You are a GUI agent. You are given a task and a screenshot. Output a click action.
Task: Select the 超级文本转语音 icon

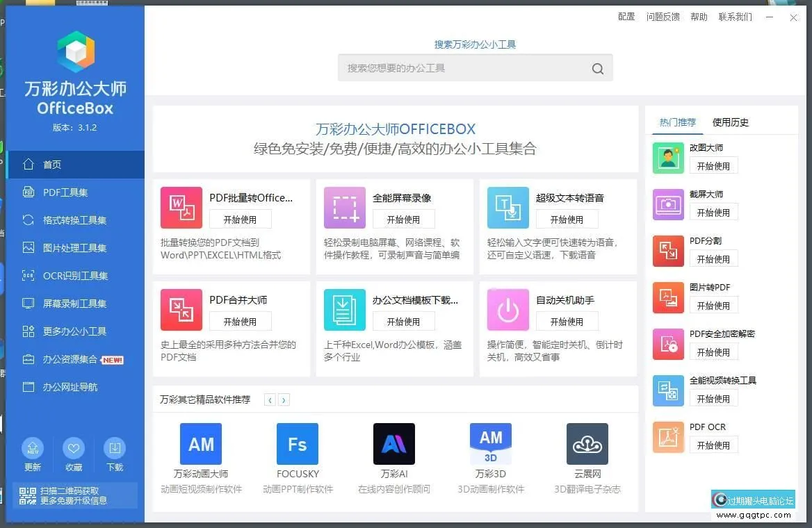click(x=508, y=208)
